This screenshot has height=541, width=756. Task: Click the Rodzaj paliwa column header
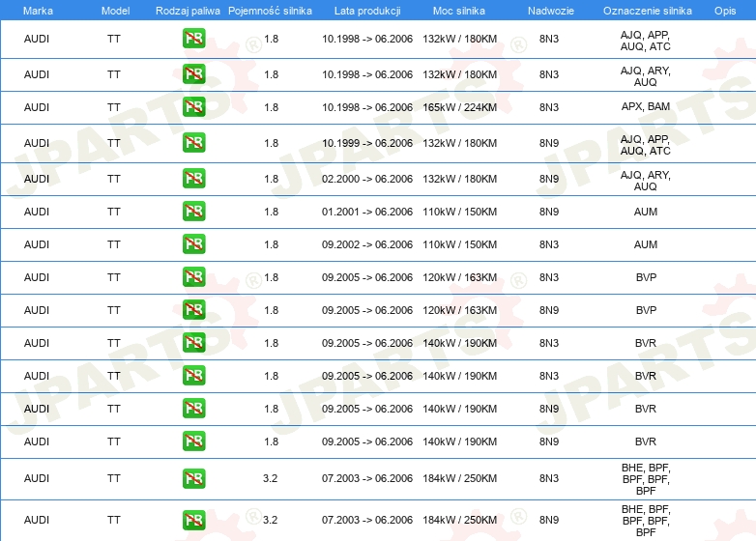pos(188,11)
